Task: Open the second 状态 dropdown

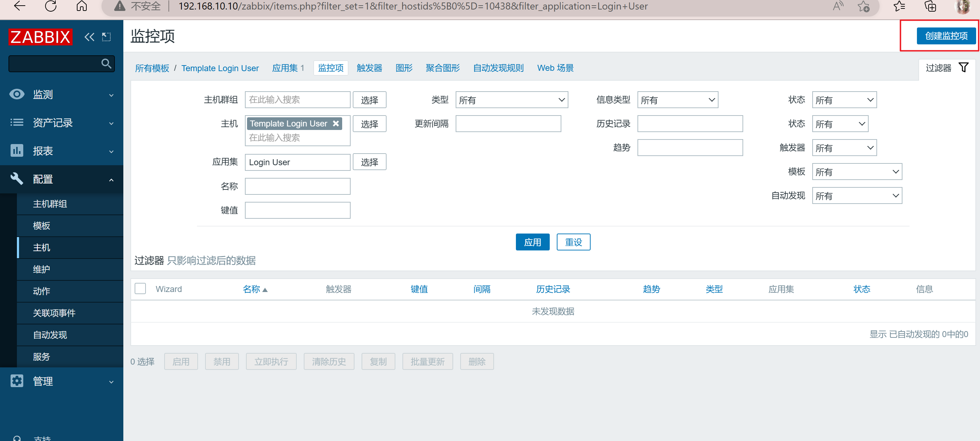Action: [840, 124]
